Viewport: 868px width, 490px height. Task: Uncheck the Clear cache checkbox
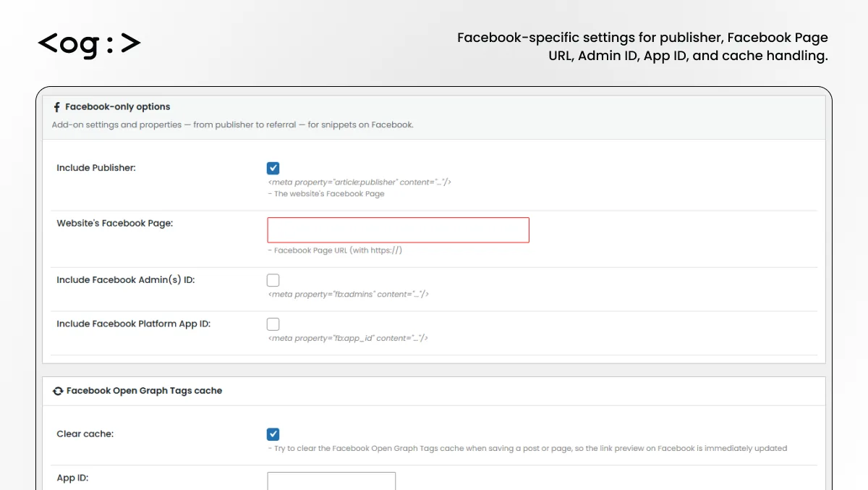point(273,434)
